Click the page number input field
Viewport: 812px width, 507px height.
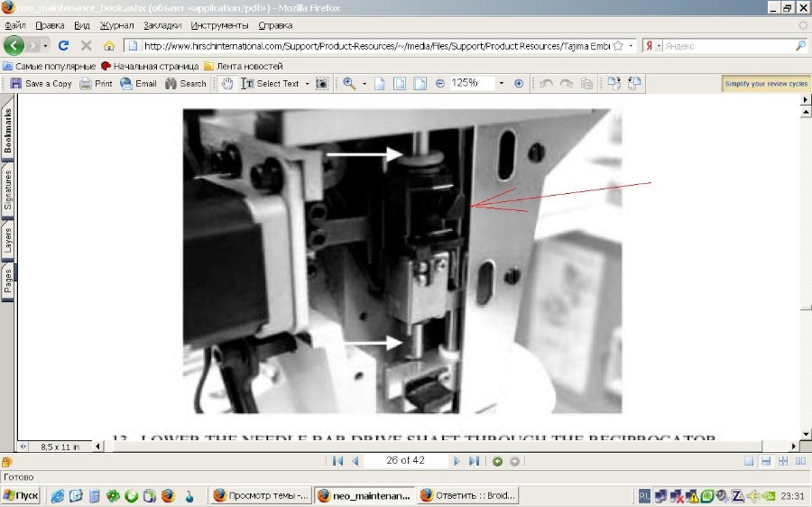405,461
